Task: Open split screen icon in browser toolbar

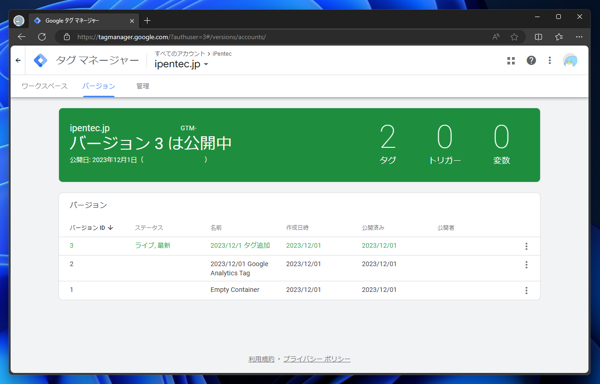Action: [x=538, y=37]
